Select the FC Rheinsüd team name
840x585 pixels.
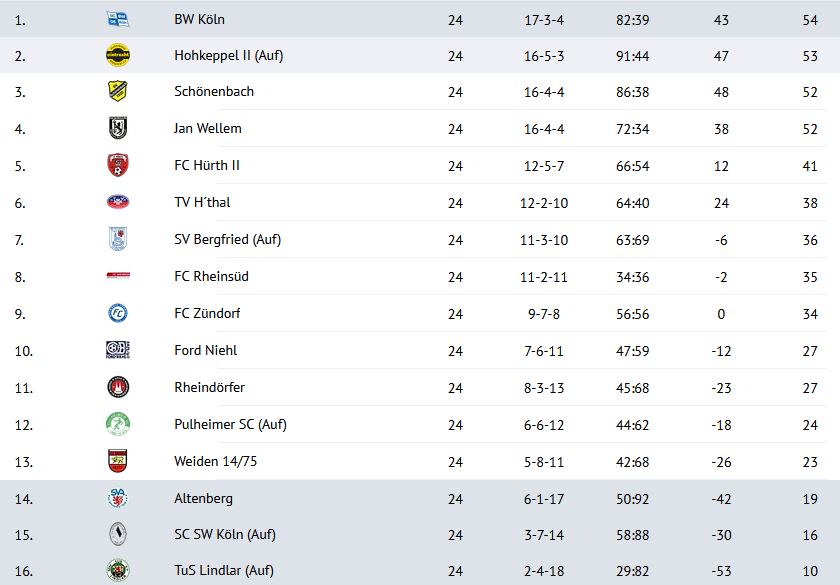211,276
